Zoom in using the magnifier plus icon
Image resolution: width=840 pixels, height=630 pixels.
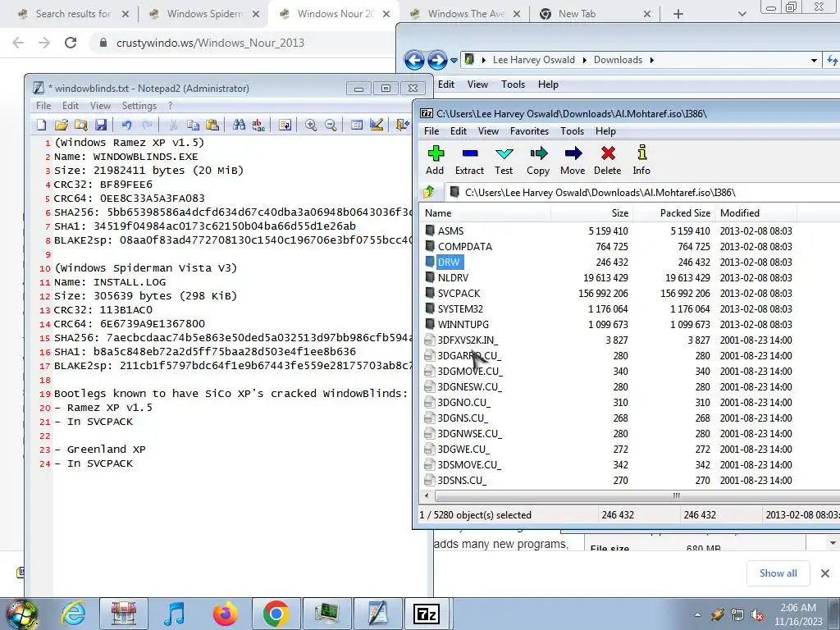[311, 125]
